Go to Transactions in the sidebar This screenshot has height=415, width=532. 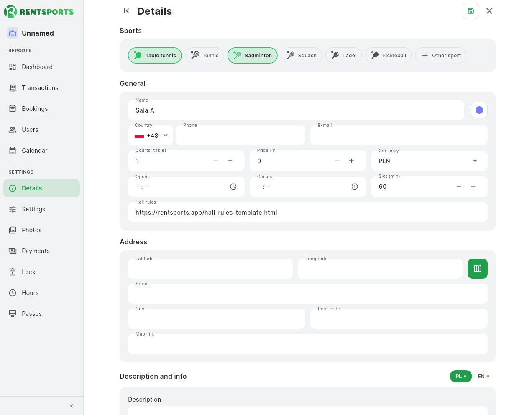click(41, 88)
